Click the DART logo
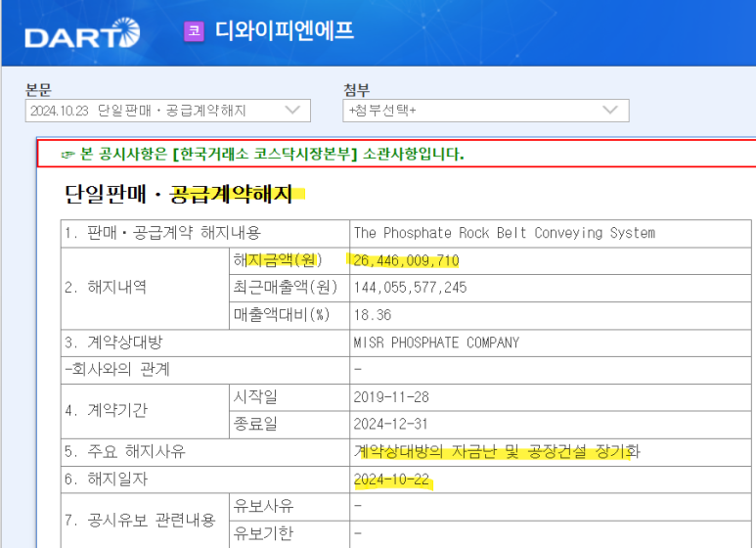Viewport: 756px width, 548px height. click(82, 33)
